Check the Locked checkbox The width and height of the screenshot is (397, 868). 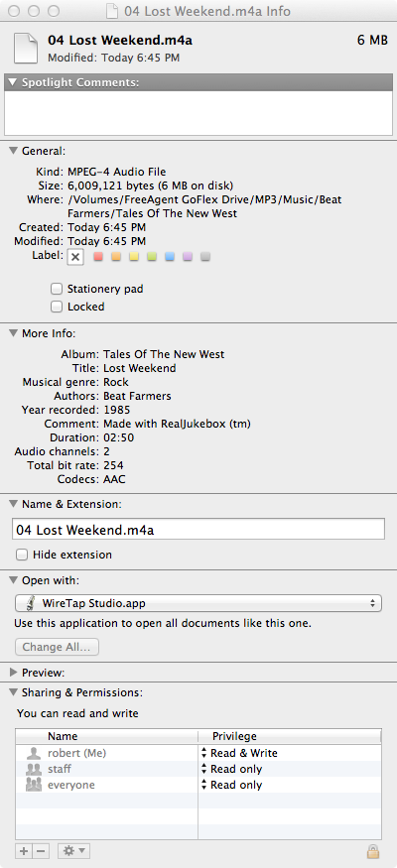coord(56,307)
